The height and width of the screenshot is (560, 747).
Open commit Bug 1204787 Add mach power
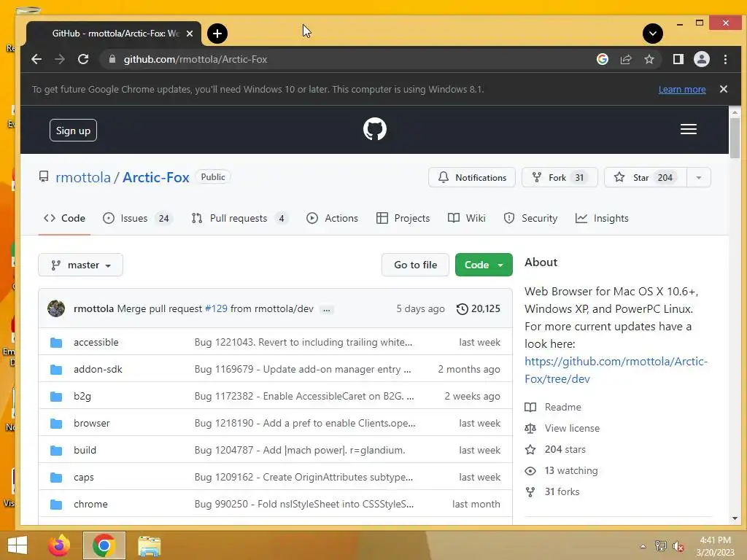[x=300, y=450]
